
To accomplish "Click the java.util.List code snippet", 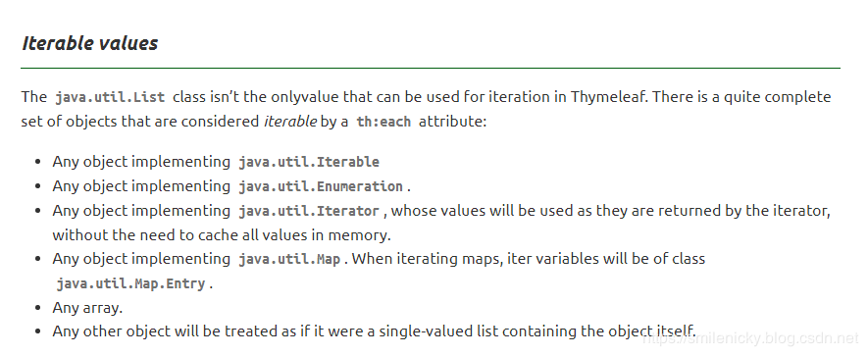I will [x=110, y=97].
